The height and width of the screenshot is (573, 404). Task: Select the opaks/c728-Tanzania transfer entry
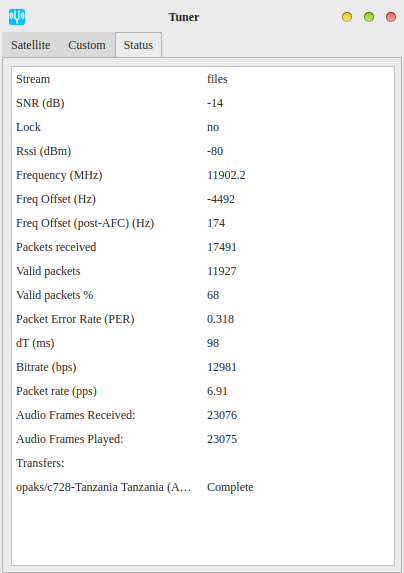203,487
